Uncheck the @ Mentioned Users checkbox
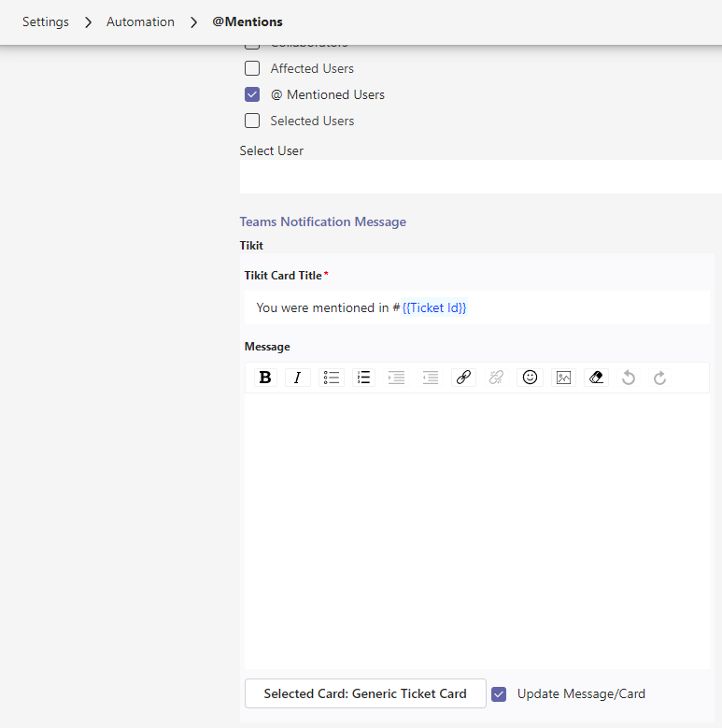The image size is (722, 728). (x=252, y=94)
